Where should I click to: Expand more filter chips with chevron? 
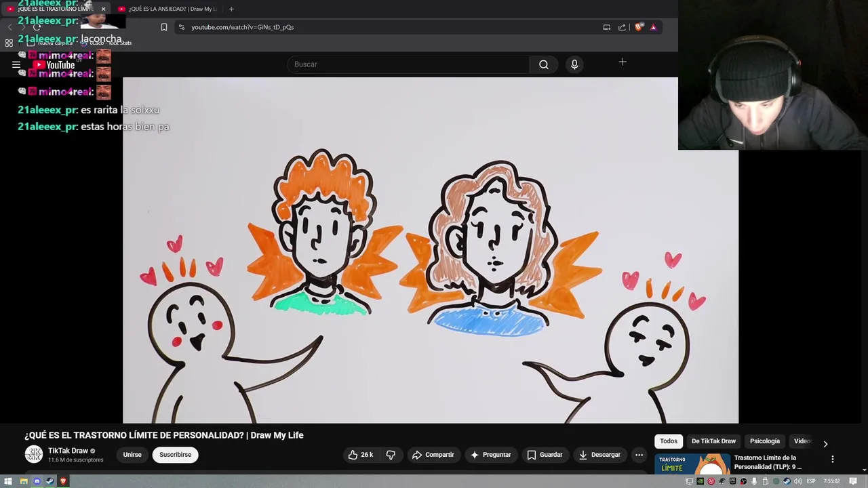tap(825, 444)
